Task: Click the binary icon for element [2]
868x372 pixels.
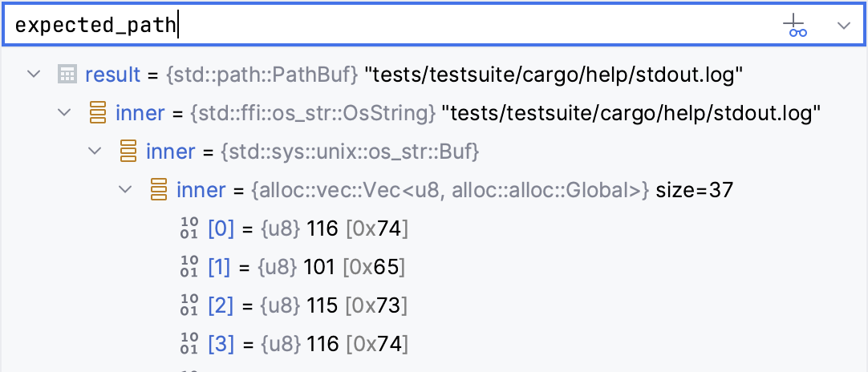Action: 189,305
